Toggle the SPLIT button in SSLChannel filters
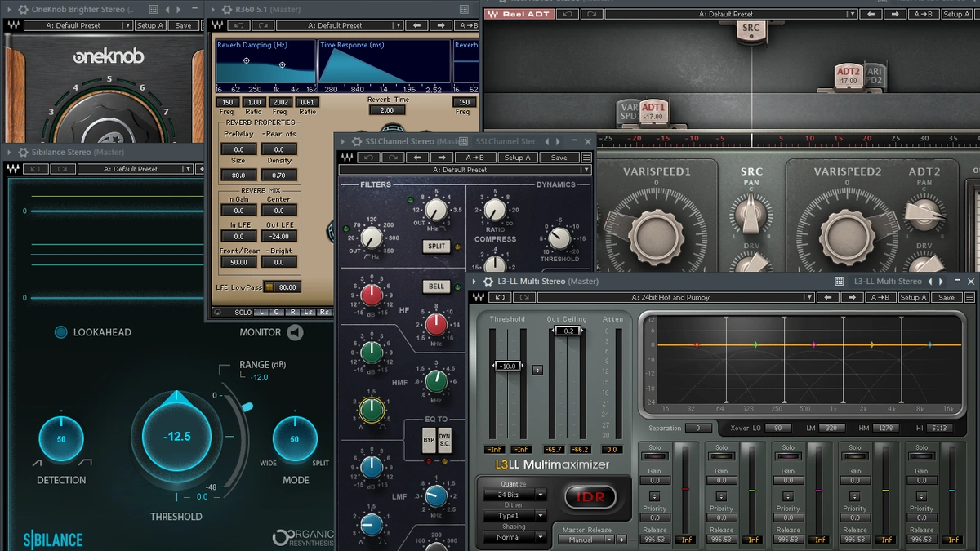The width and height of the screenshot is (980, 551). click(437, 246)
